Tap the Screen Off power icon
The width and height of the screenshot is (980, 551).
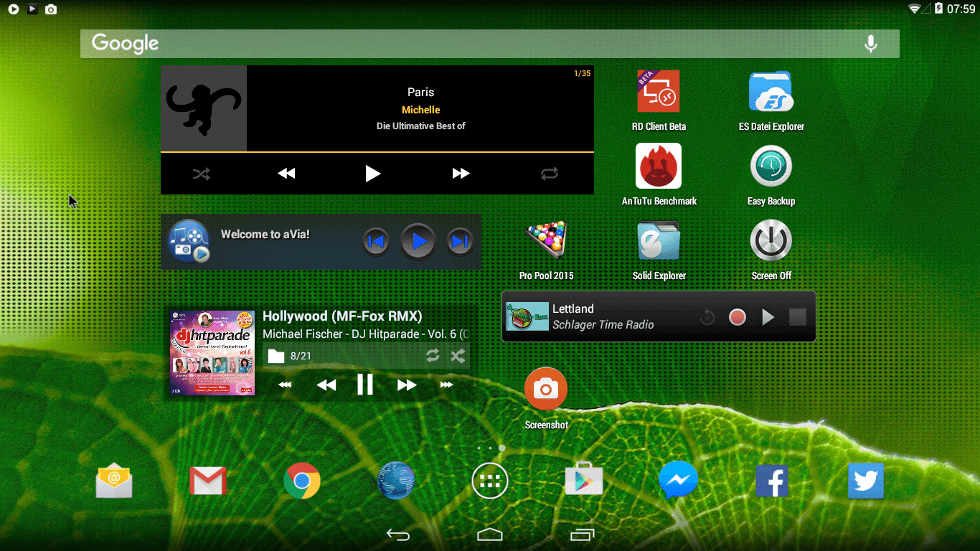(771, 240)
